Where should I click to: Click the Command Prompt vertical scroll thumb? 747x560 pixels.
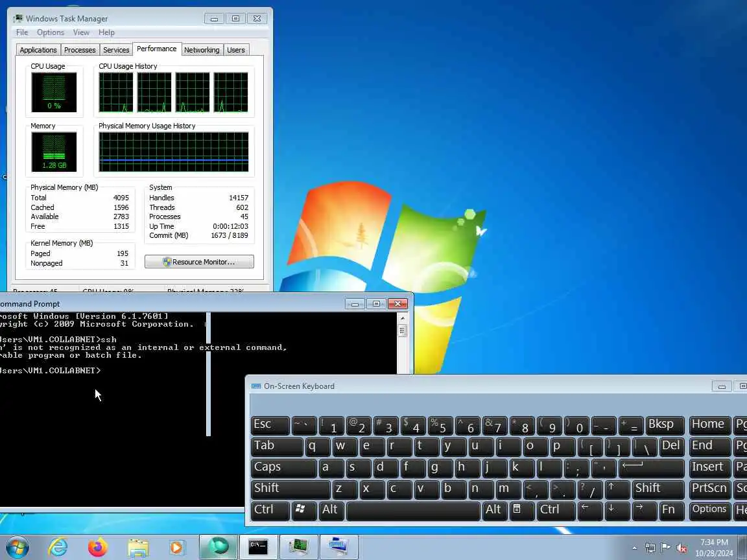pos(403,330)
